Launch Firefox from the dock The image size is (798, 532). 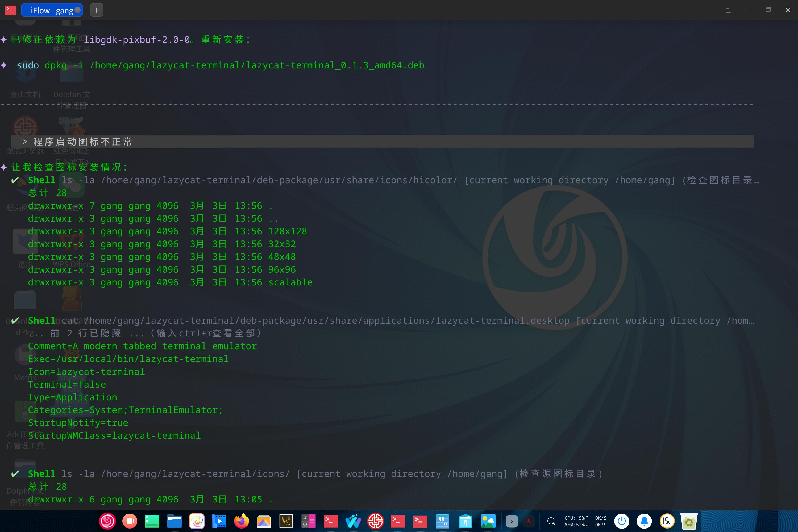[x=241, y=521]
